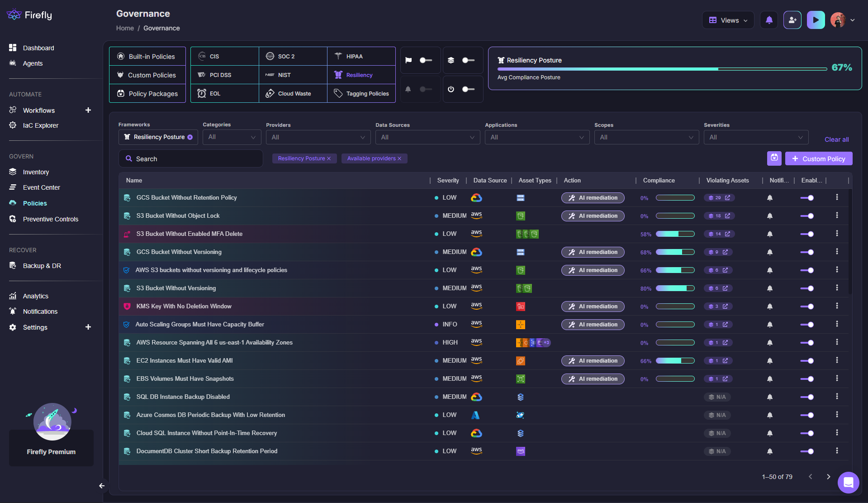Click the notification bell in top header
The width and height of the screenshot is (868, 503).
click(x=769, y=20)
